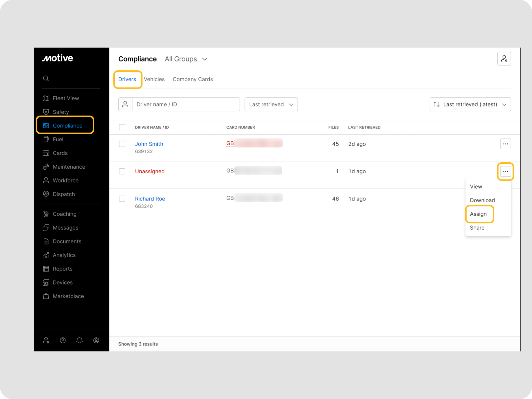This screenshot has width=532, height=399.
Task: Expand the All Groups dropdown
Action: pos(186,59)
